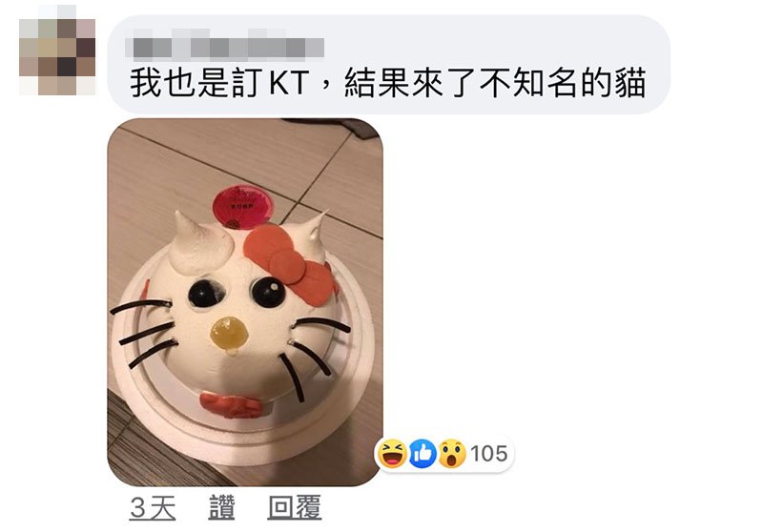Open the 3天 timestamp link
This screenshot has width=763, height=532.
[x=153, y=507]
